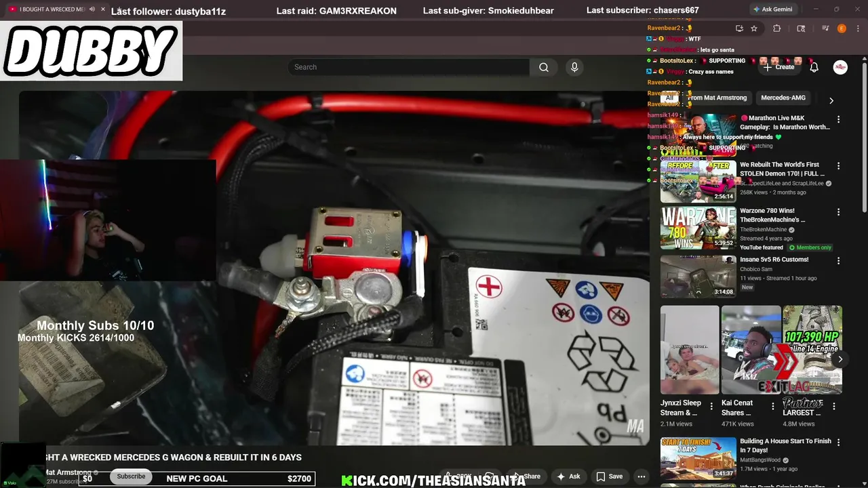
Task: Close the 'I BOUGHT A WRECKED' tab
Action: point(103,9)
